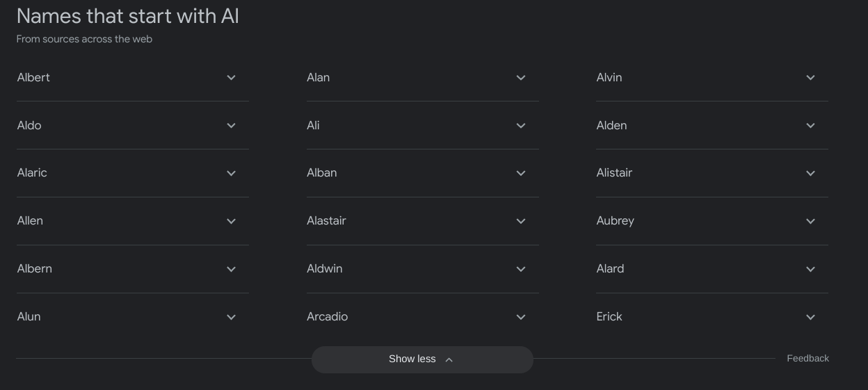
Task: Expand the Alan name chevron
Action: coord(520,78)
